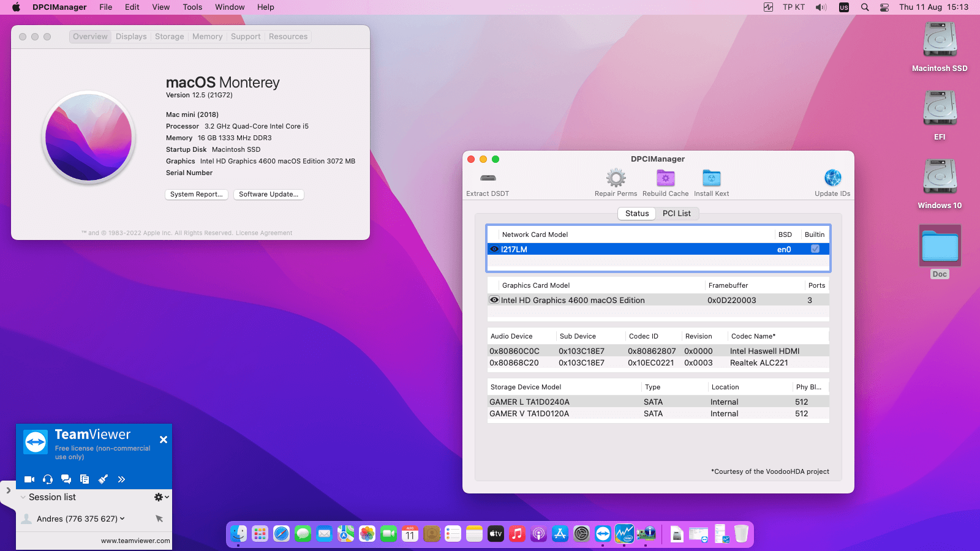Expand the Andres session dropdown arrow

pyautogui.click(x=123, y=519)
